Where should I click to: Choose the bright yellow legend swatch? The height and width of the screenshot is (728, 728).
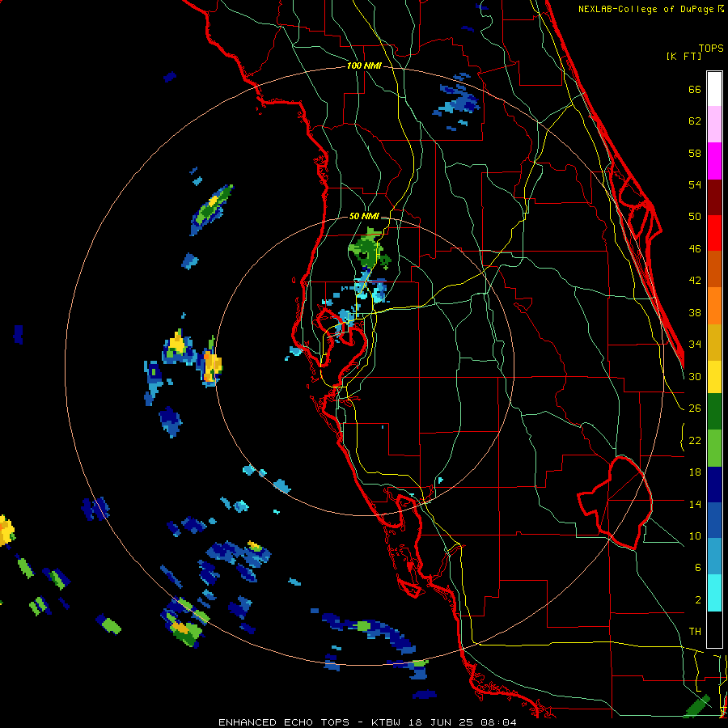tap(714, 377)
